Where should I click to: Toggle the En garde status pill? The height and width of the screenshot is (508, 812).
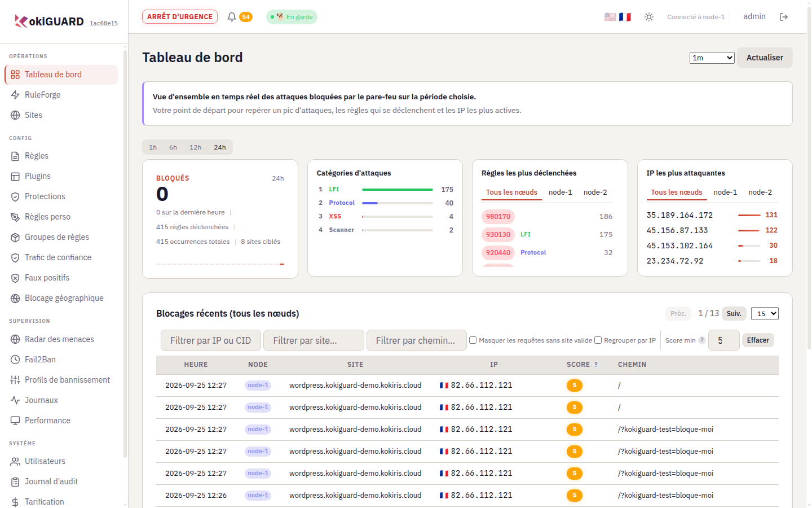[x=292, y=17]
